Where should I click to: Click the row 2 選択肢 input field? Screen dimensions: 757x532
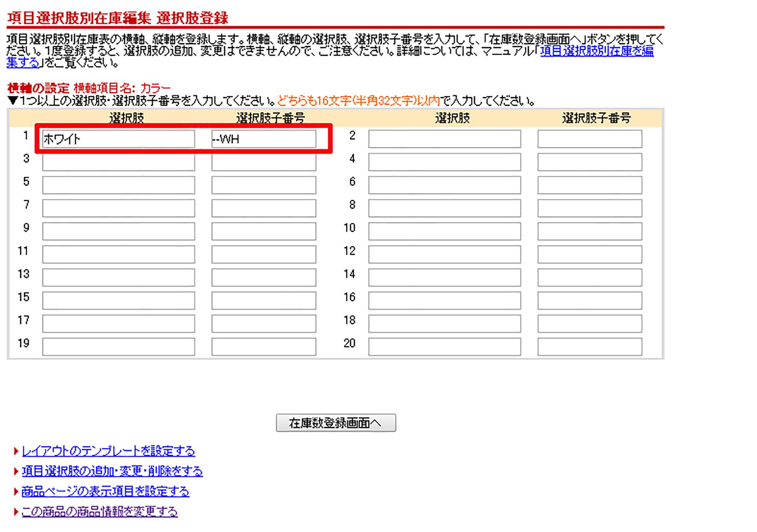click(445, 139)
